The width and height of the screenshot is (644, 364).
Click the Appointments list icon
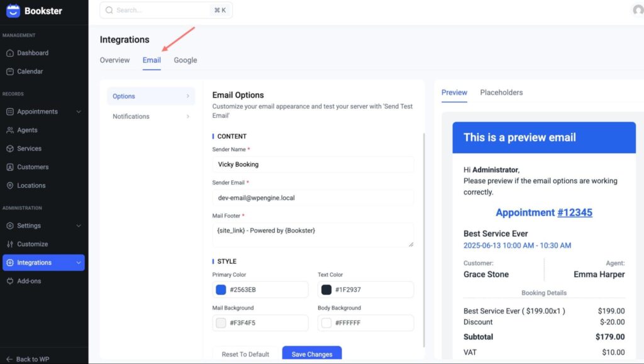tap(10, 112)
